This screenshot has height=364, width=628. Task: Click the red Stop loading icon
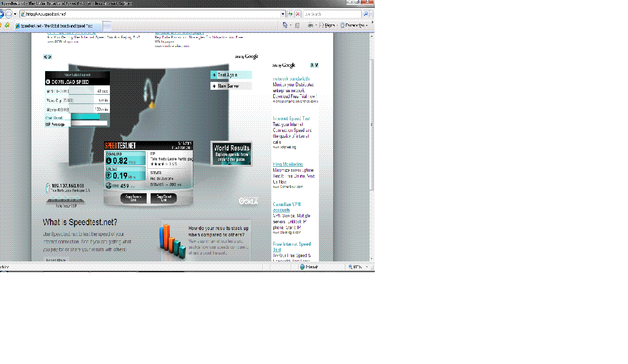(x=297, y=14)
